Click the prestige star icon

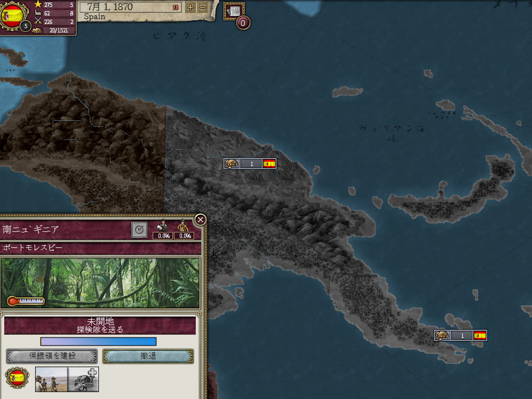coord(38,4)
